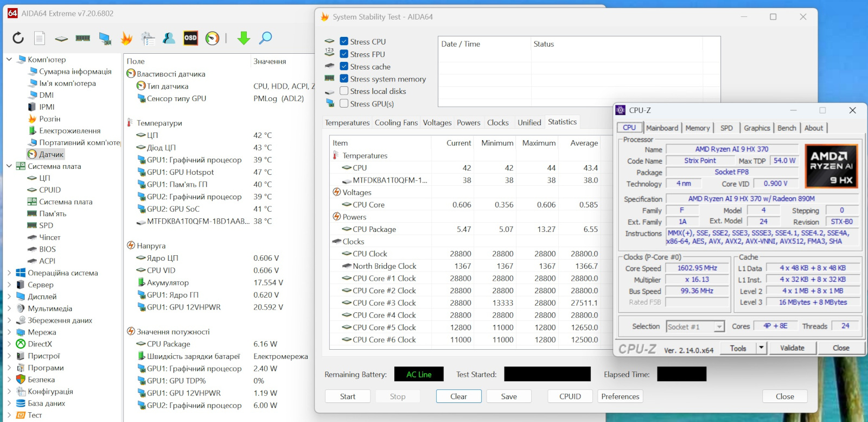Click the Maximum column header in Statistics
Image resolution: width=868 pixels, height=422 pixels.
coord(539,143)
